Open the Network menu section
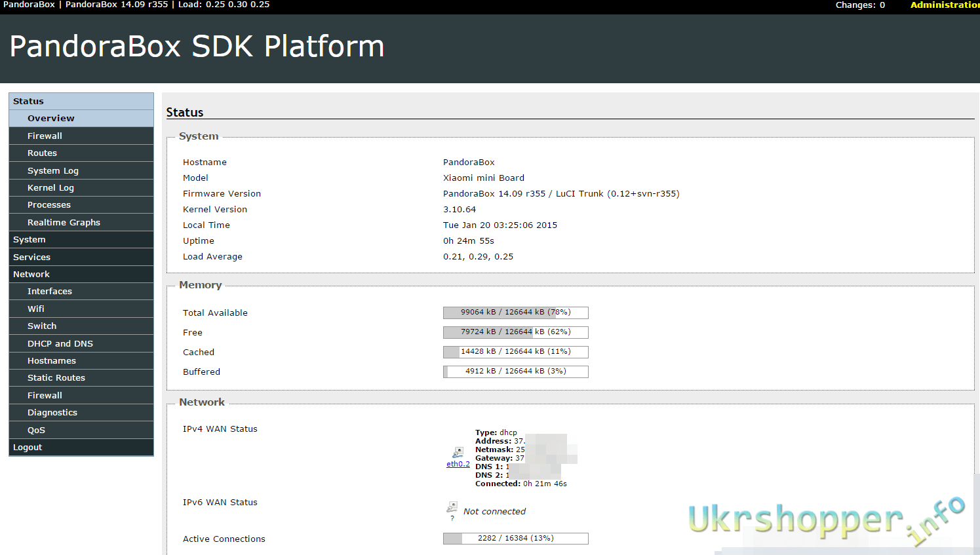Image resolution: width=980 pixels, height=555 pixels. coord(81,275)
